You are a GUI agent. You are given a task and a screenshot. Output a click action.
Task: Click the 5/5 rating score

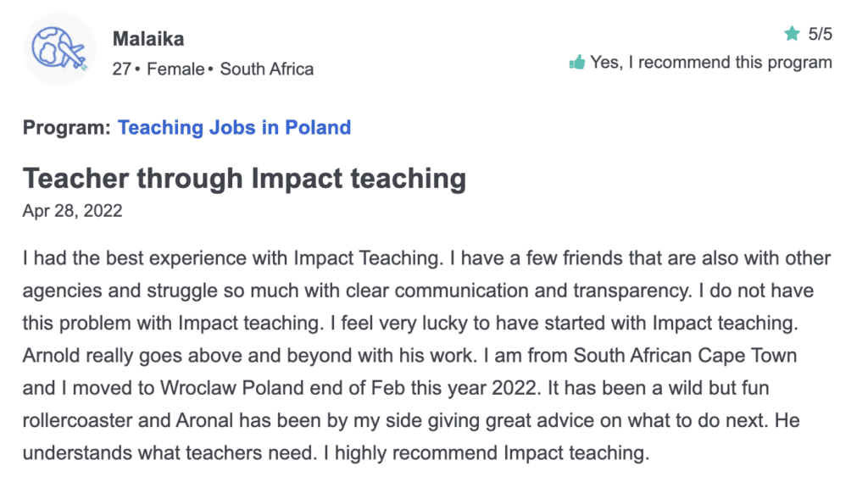tap(820, 34)
